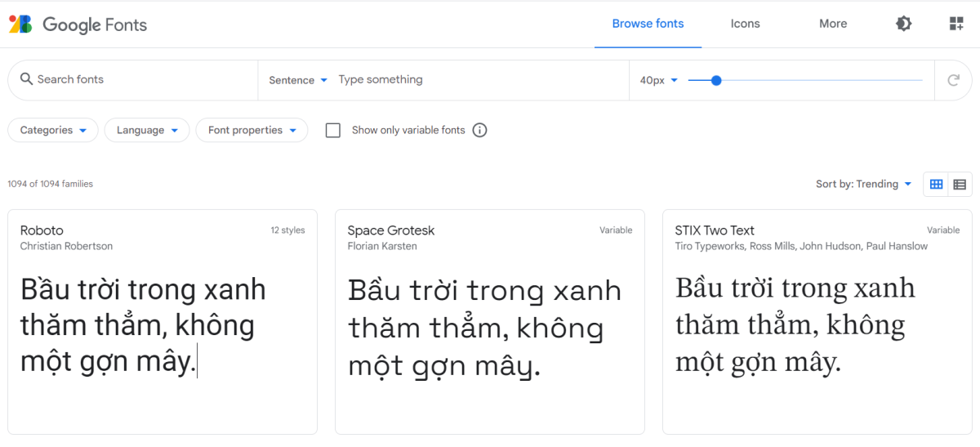Open the selected families panel icon
The width and height of the screenshot is (980, 447).
click(x=956, y=24)
